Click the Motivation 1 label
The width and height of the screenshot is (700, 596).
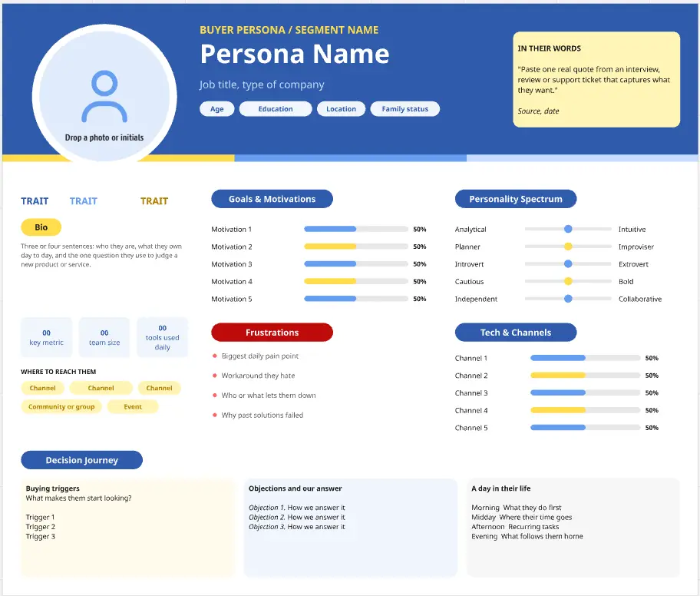coord(231,230)
